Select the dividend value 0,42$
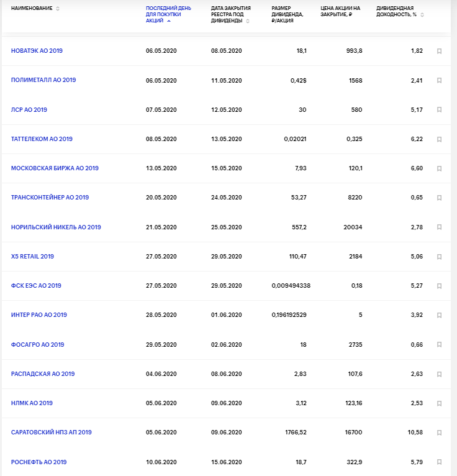 [x=299, y=80]
